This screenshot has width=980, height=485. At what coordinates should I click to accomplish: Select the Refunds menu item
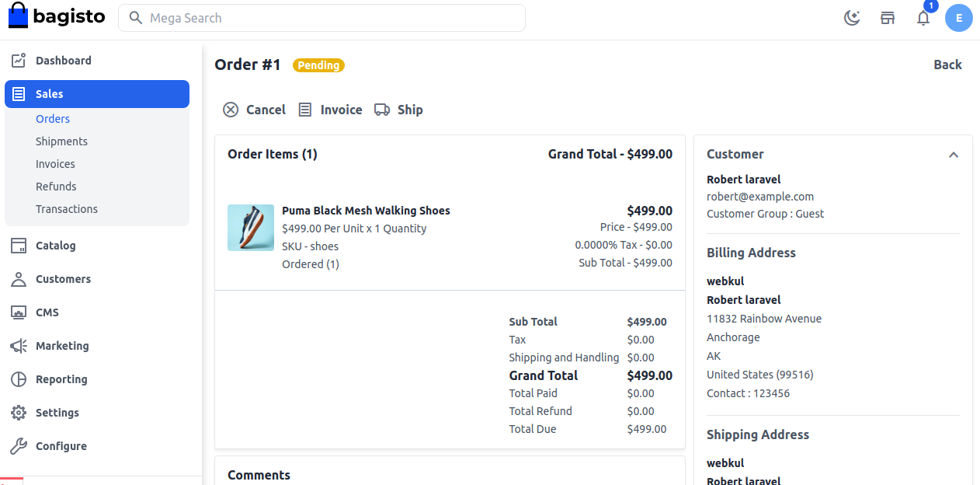tap(55, 186)
